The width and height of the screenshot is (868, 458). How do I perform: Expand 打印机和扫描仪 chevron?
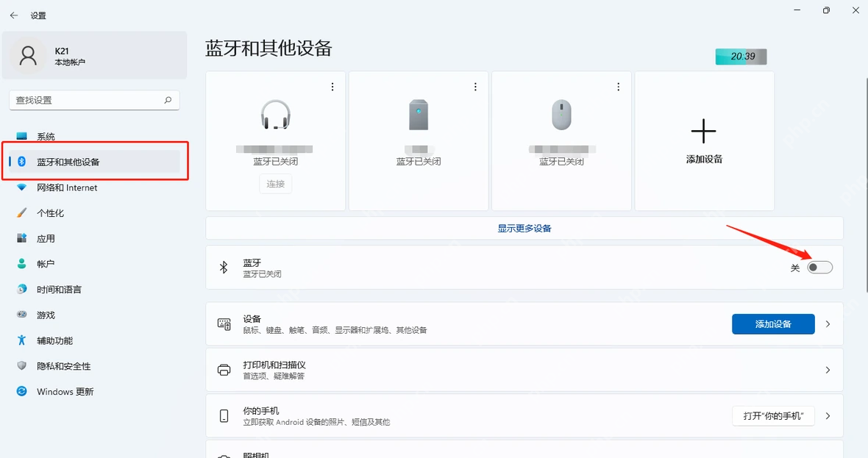click(828, 370)
